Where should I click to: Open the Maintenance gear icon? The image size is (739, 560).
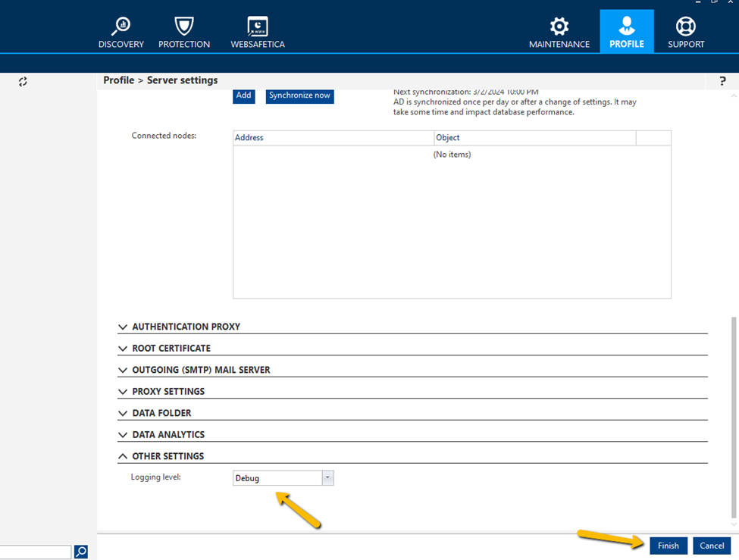tap(559, 27)
